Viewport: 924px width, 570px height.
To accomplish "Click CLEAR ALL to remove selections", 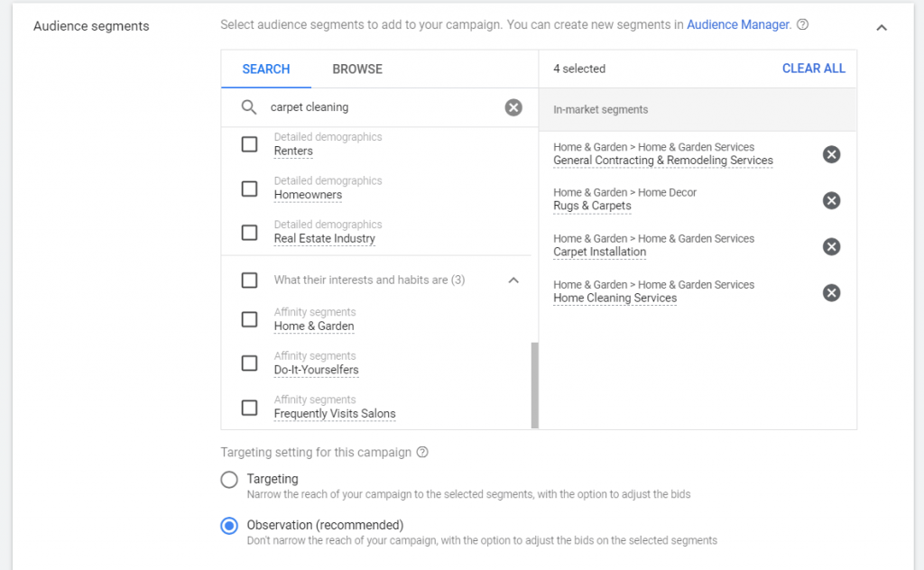I will pyautogui.click(x=813, y=68).
